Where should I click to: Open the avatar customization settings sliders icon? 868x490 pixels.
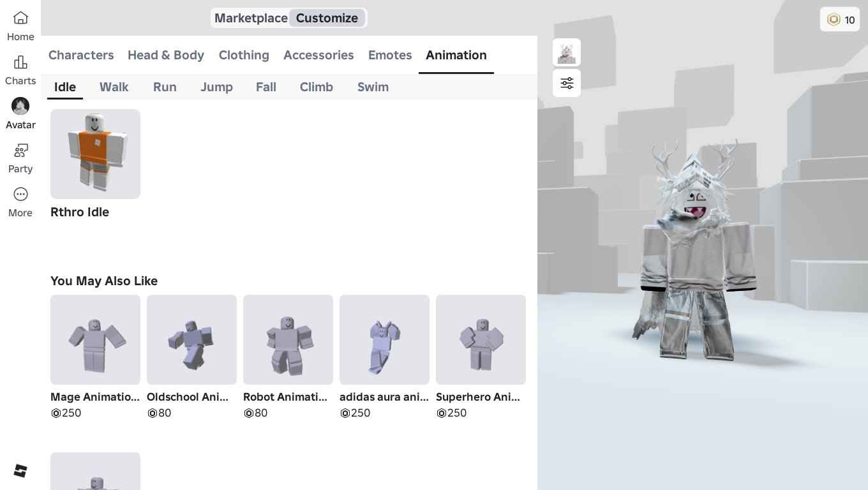tap(567, 83)
